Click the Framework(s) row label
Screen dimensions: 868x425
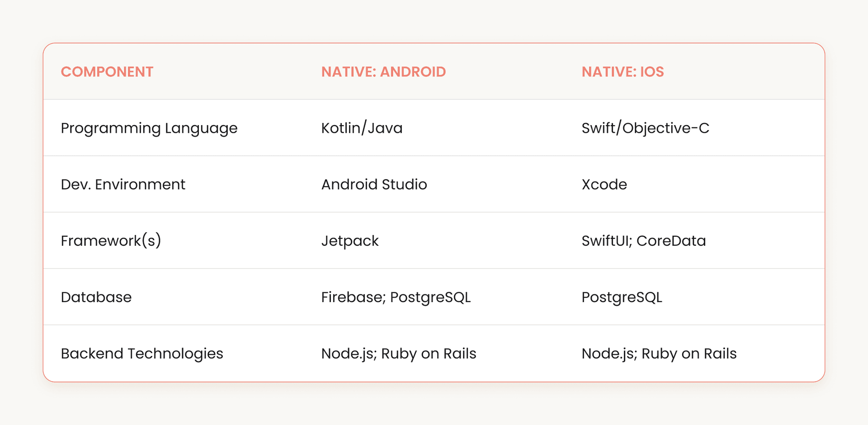pyautogui.click(x=111, y=240)
